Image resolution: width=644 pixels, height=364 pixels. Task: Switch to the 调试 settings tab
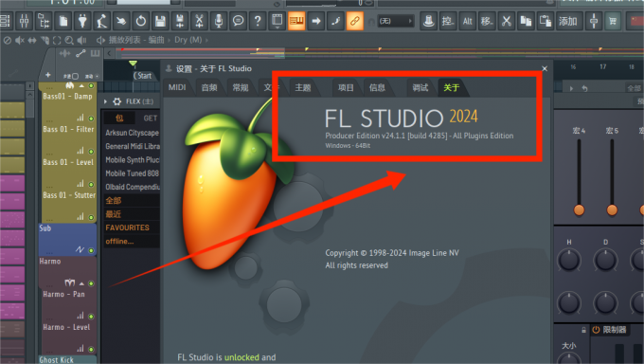tap(420, 87)
